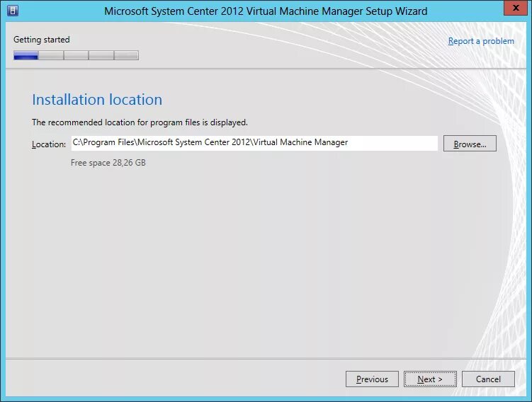Click the Getting started progress bar
Image resolution: width=532 pixels, height=402 pixels.
[76, 55]
